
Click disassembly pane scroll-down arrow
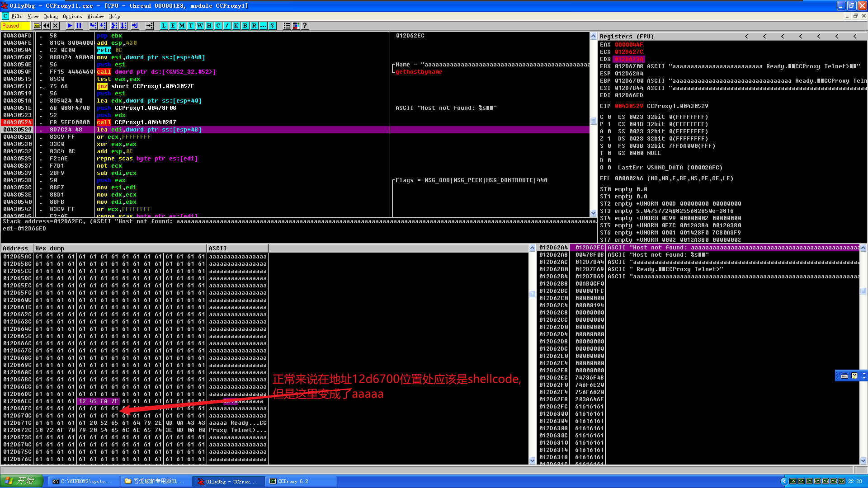593,213
